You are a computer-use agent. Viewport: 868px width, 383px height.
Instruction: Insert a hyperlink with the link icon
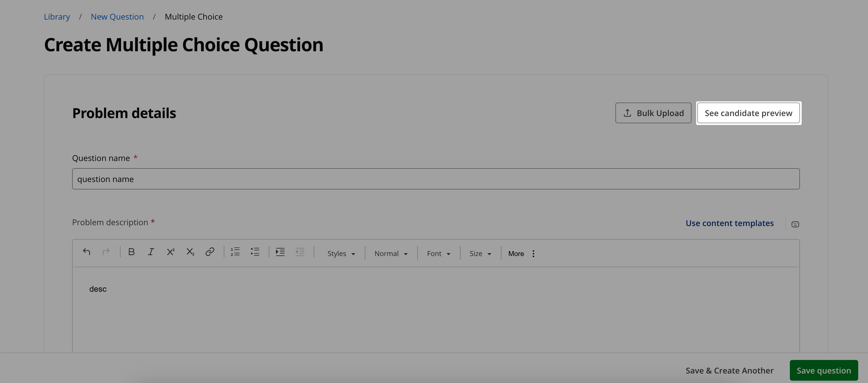[x=210, y=252]
